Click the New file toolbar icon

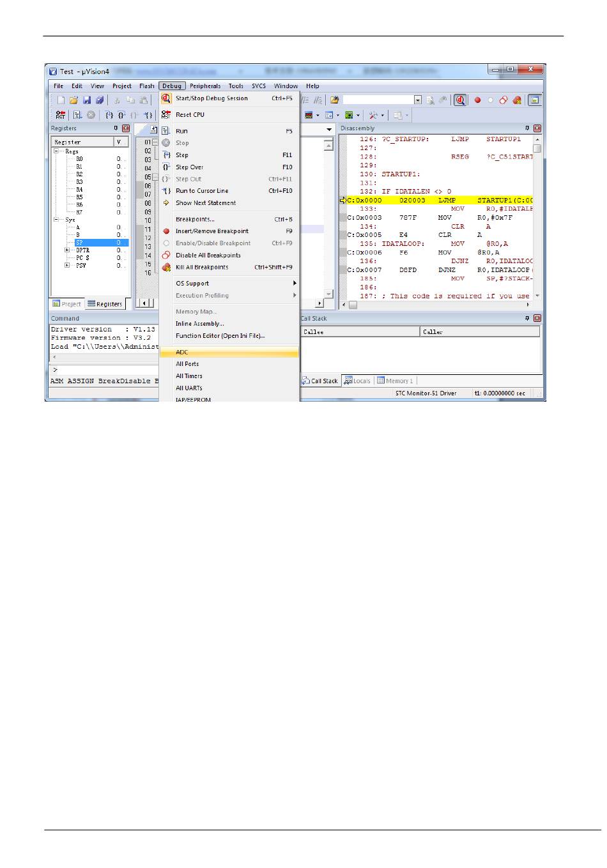coord(61,100)
